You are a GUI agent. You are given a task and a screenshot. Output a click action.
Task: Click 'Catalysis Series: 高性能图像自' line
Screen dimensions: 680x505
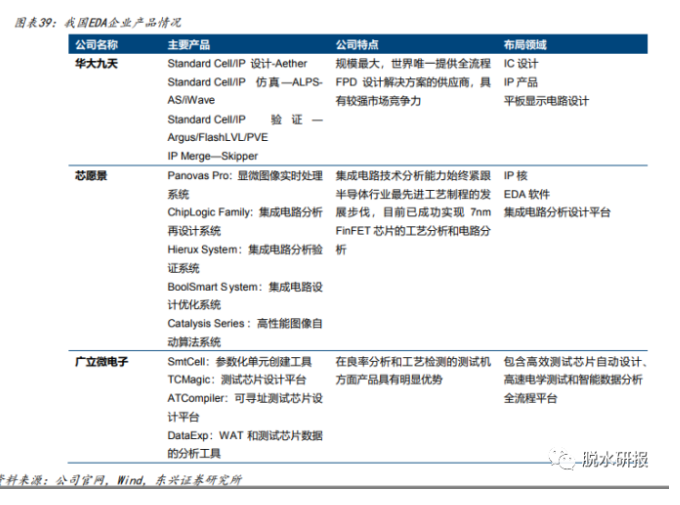245,324
